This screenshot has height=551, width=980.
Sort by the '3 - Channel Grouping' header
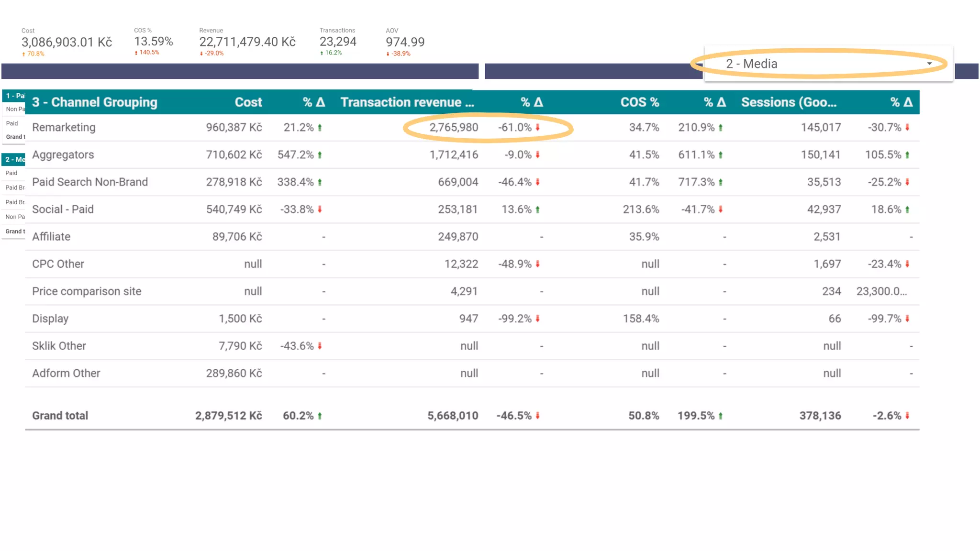tap(94, 102)
